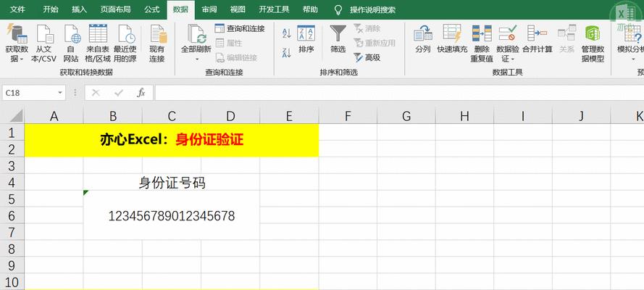The image size is (644, 290).
Task: Import data 自网站 (From Web)
Action: point(71,43)
